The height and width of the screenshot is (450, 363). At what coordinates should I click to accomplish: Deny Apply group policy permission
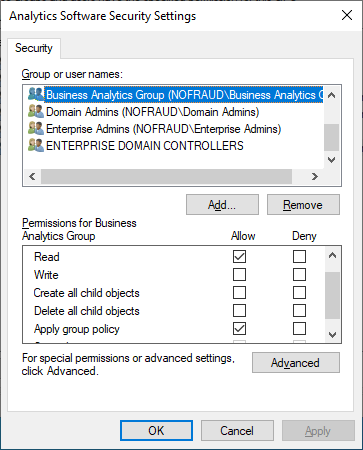coord(299,329)
